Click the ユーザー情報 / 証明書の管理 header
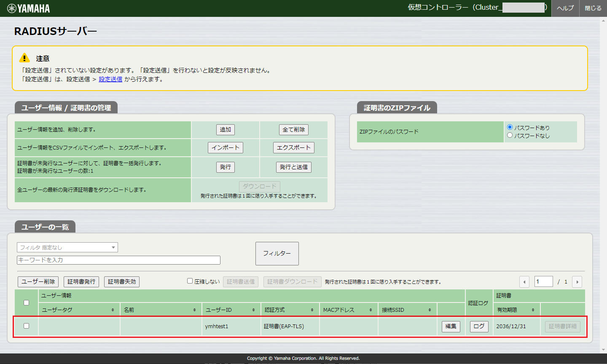 coord(66,108)
